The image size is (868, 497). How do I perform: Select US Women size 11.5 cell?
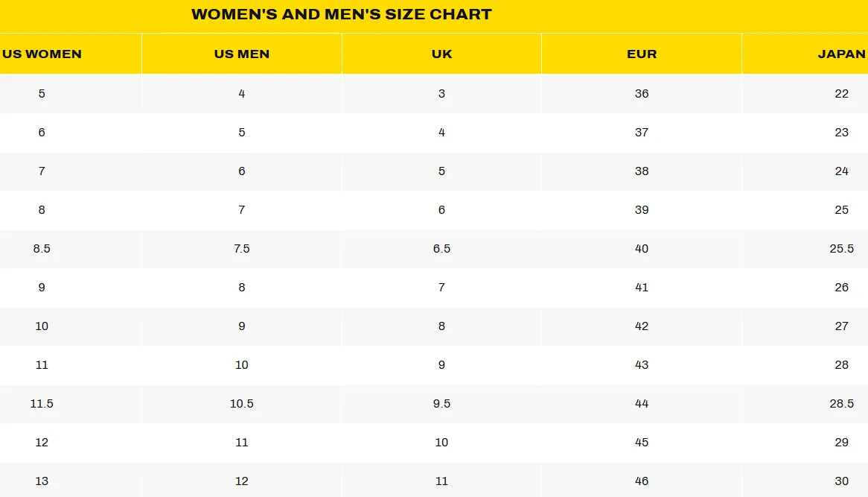[x=42, y=404]
